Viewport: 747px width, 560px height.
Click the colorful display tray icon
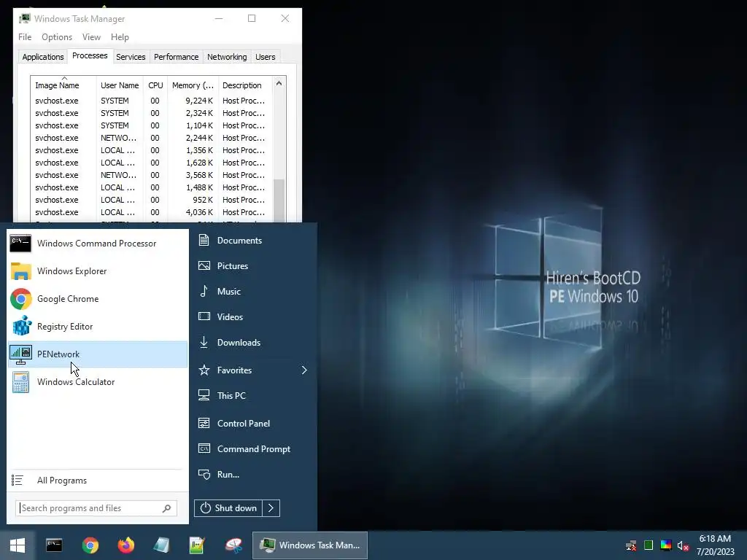666,545
